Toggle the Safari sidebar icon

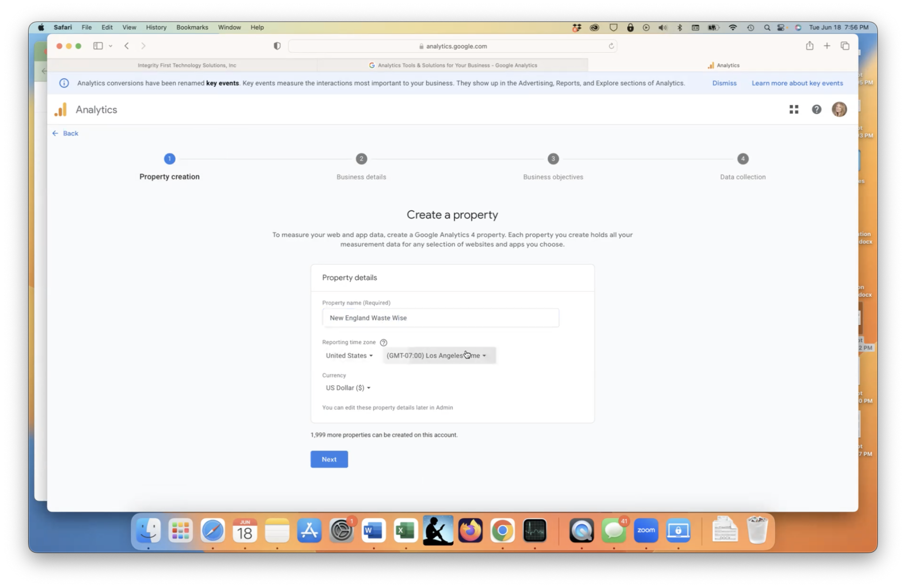pyautogui.click(x=98, y=46)
